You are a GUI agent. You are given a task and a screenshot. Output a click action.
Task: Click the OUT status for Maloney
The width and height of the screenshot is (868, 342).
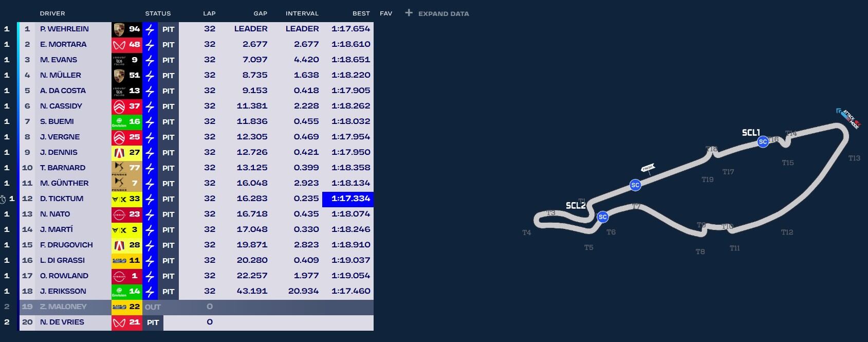[x=153, y=307]
